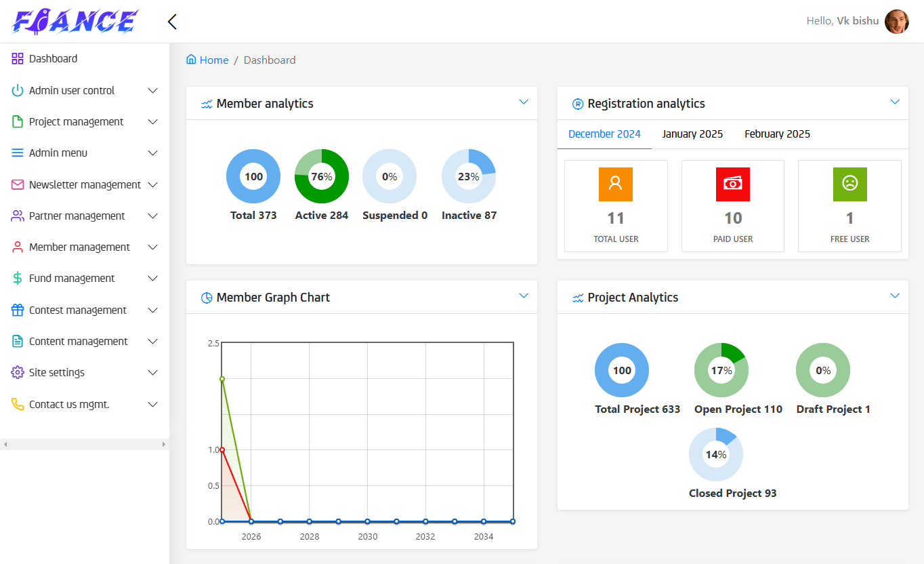Click the green Free User face icon
This screenshot has height=564, width=924.
tap(849, 184)
